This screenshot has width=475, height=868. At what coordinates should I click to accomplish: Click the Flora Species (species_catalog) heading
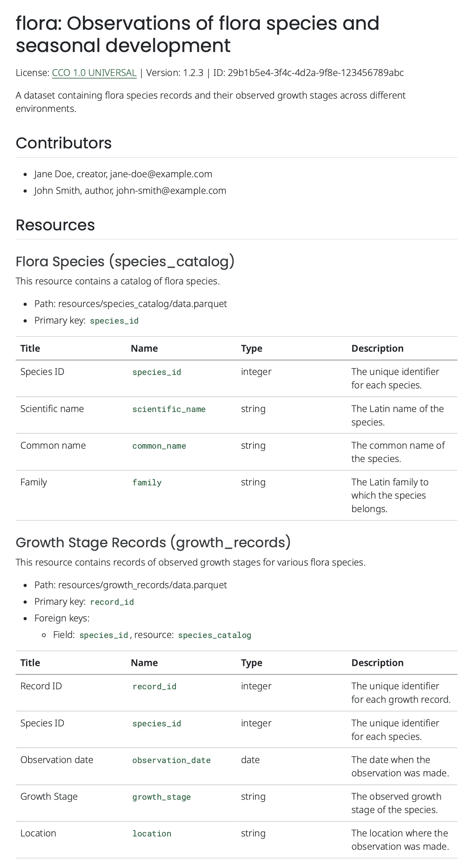pos(125,261)
